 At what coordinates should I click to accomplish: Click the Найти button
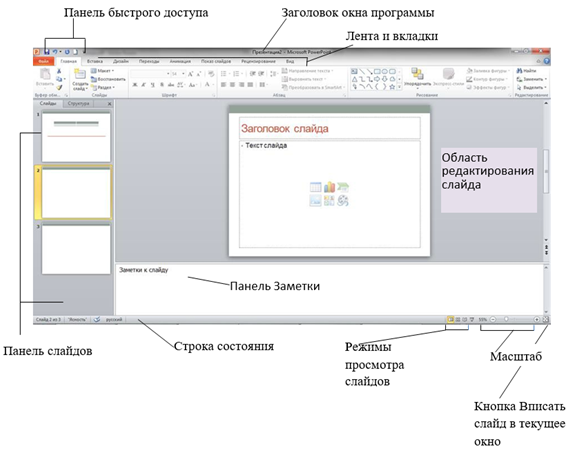pos(527,70)
